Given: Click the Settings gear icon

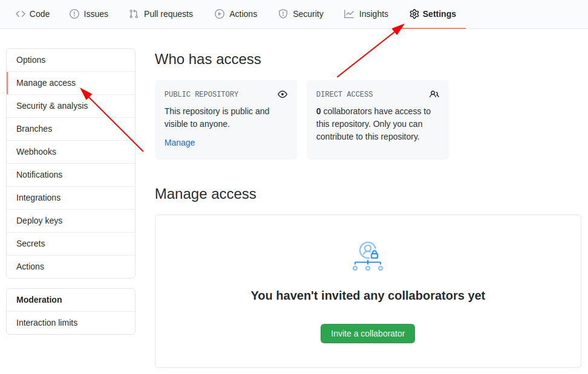Looking at the screenshot, I should pyautogui.click(x=414, y=14).
